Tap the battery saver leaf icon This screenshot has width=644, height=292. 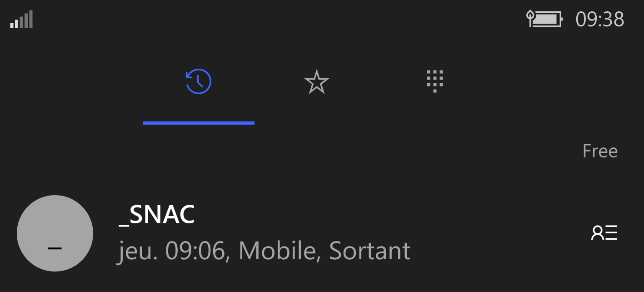pos(530,19)
